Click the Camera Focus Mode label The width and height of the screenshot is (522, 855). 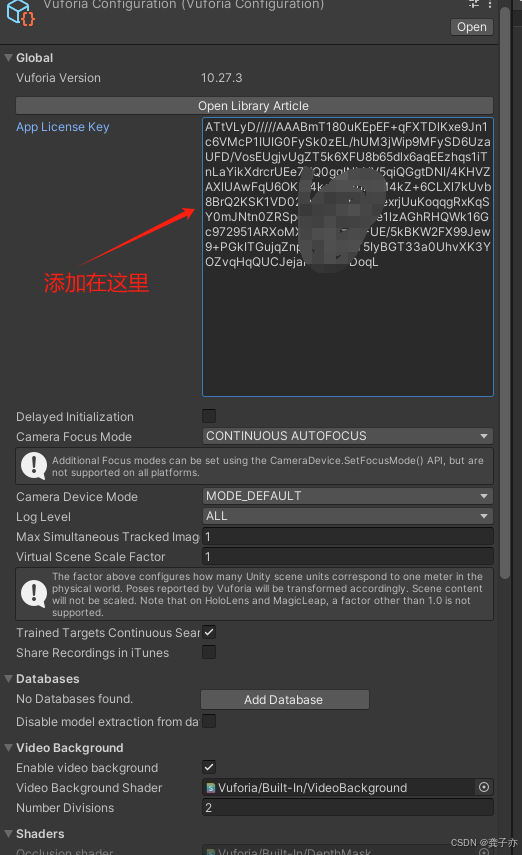pyautogui.click(x=74, y=437)
